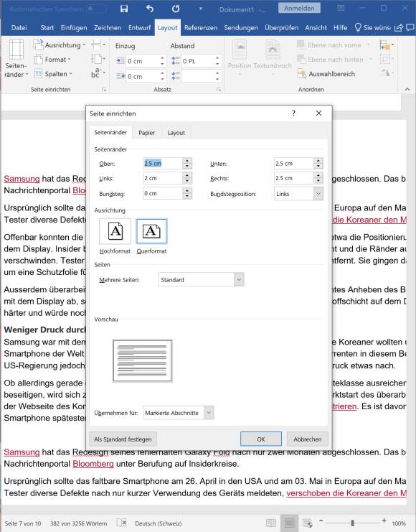Click the Oben margin input field
The width and height of the screenshot is (416, 532).
click(x=163, y=164)
